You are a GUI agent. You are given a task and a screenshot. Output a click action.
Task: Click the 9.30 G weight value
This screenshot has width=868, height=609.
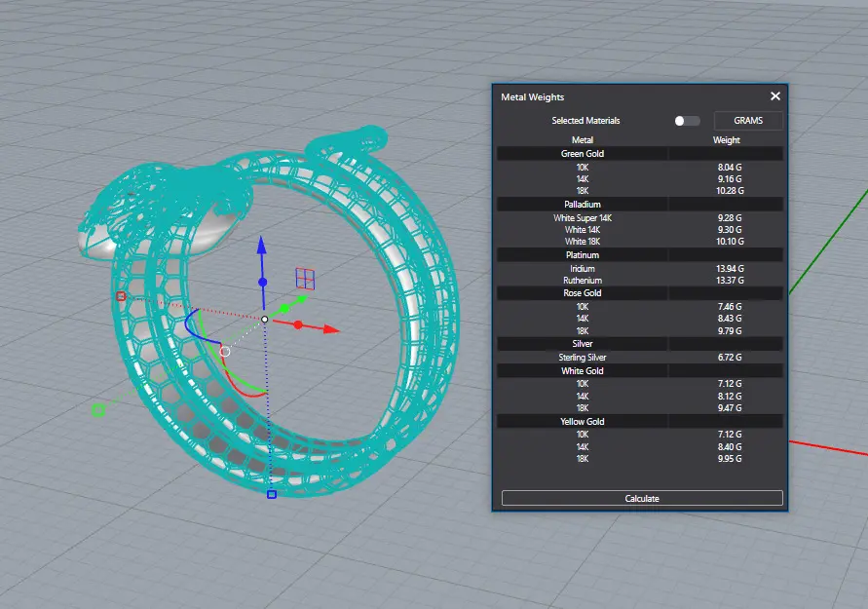click(x=730, y=230)
